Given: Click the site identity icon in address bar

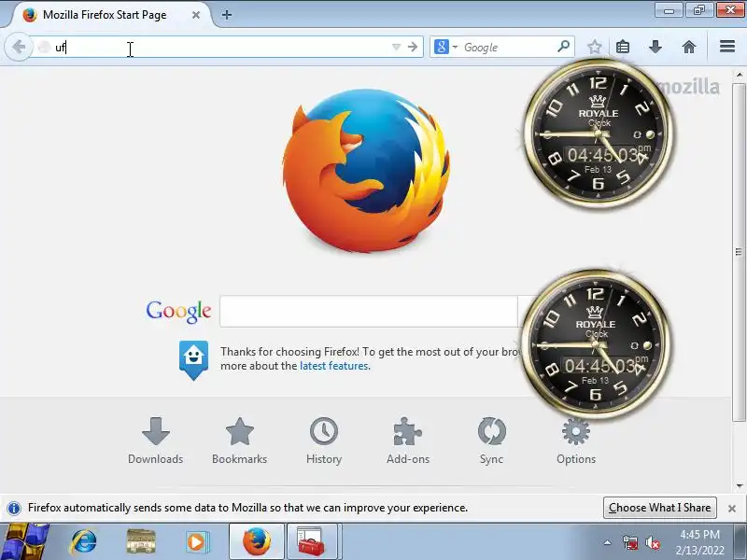Looking at the screenshot, I should (x=44, y=48).
